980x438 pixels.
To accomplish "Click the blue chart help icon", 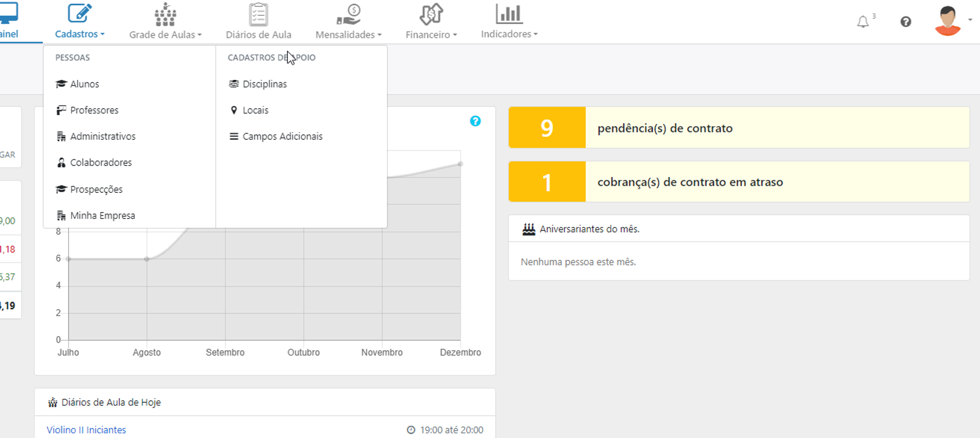I will tap(475, 121).
